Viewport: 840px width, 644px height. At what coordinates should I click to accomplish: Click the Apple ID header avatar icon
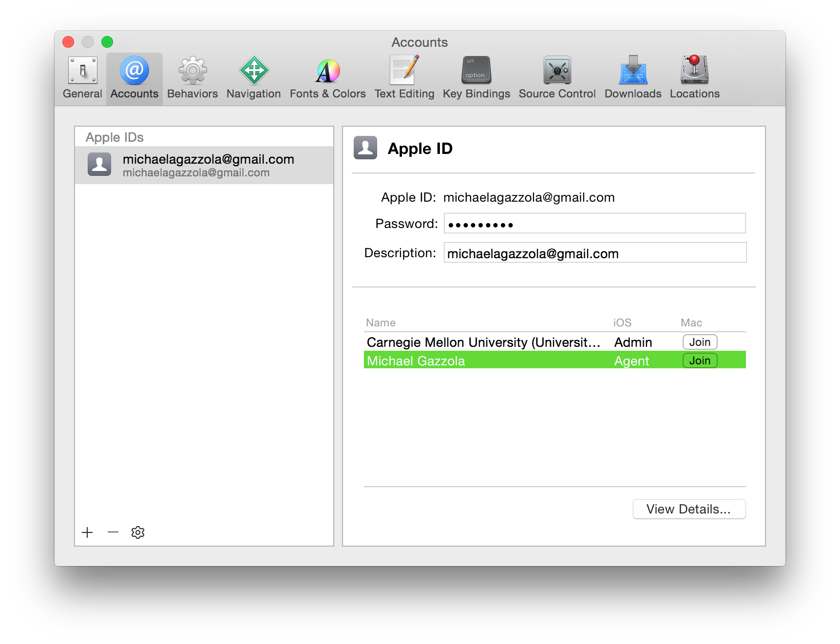click(365, 148)
